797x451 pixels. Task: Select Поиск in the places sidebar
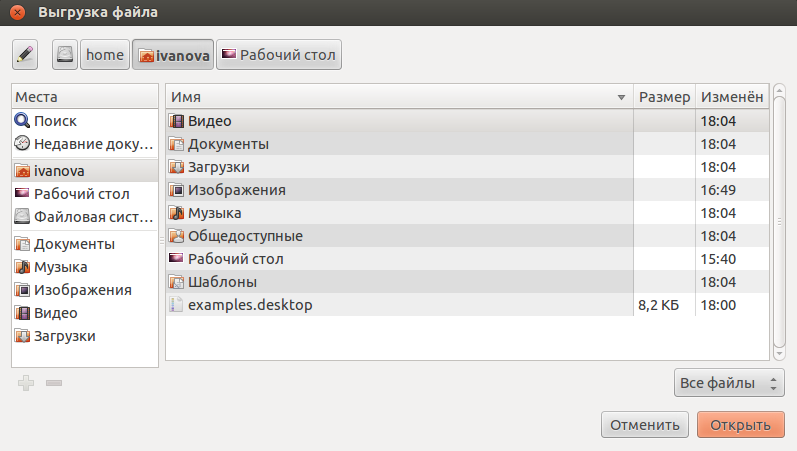(x=54, y=120)
